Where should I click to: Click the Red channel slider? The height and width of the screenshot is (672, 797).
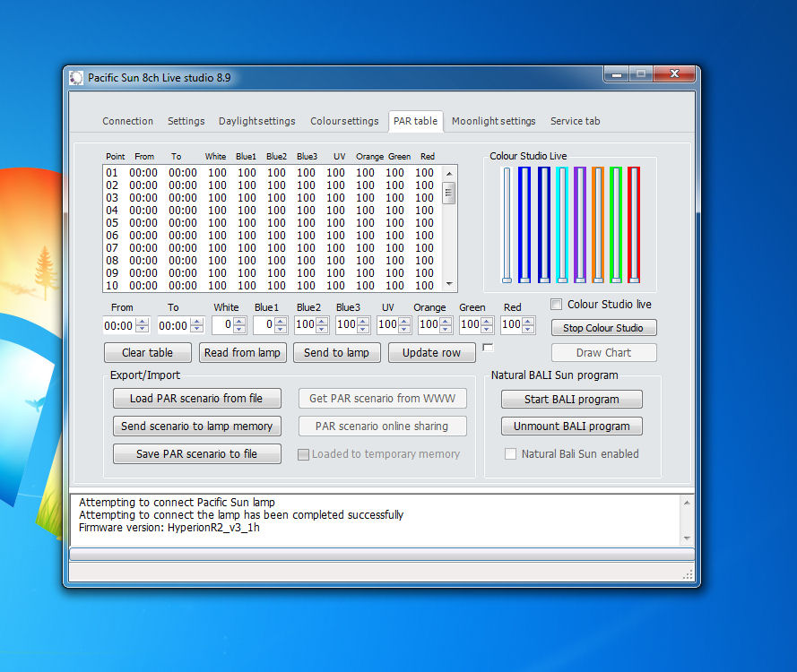(x=634, y=225)
